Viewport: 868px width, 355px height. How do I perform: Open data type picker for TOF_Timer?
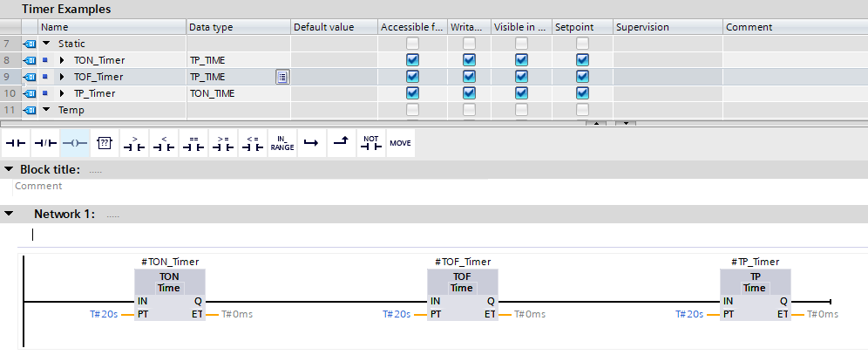(282, 77)
